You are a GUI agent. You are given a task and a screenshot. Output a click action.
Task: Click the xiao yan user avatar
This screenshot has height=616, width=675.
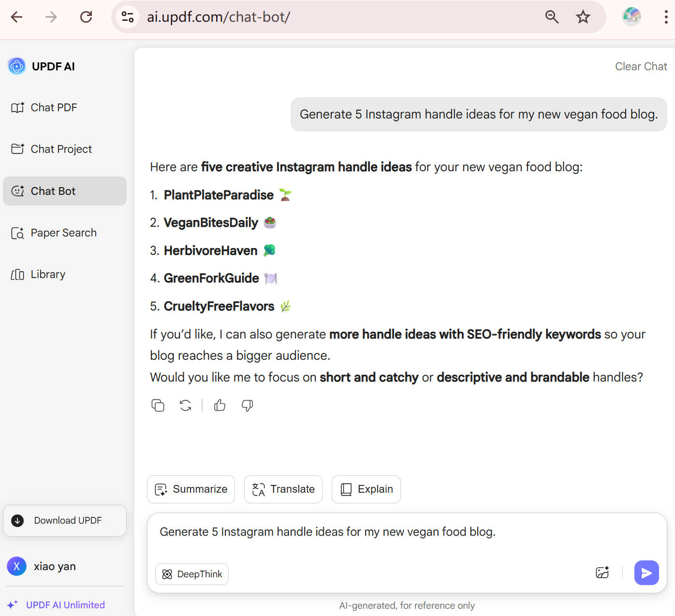click(x=17, y=566)
